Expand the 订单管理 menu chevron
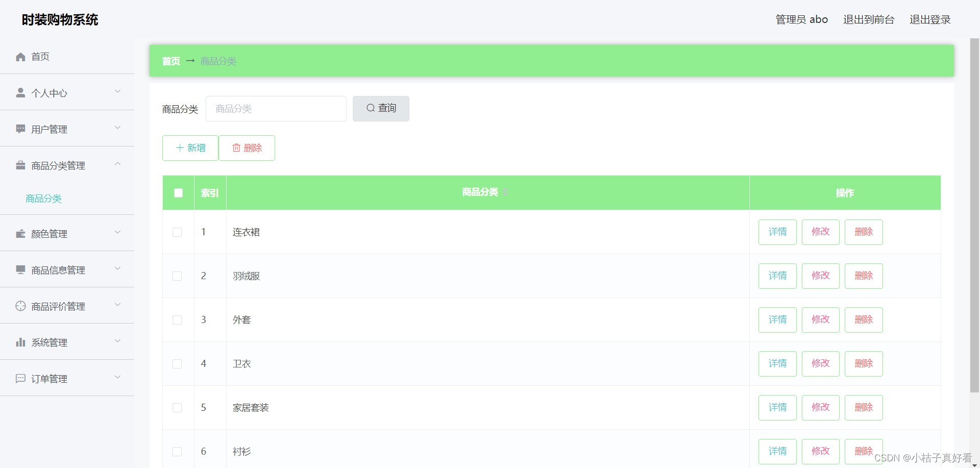980x468 pixels. pyautogui.click(x=117, y=377)
